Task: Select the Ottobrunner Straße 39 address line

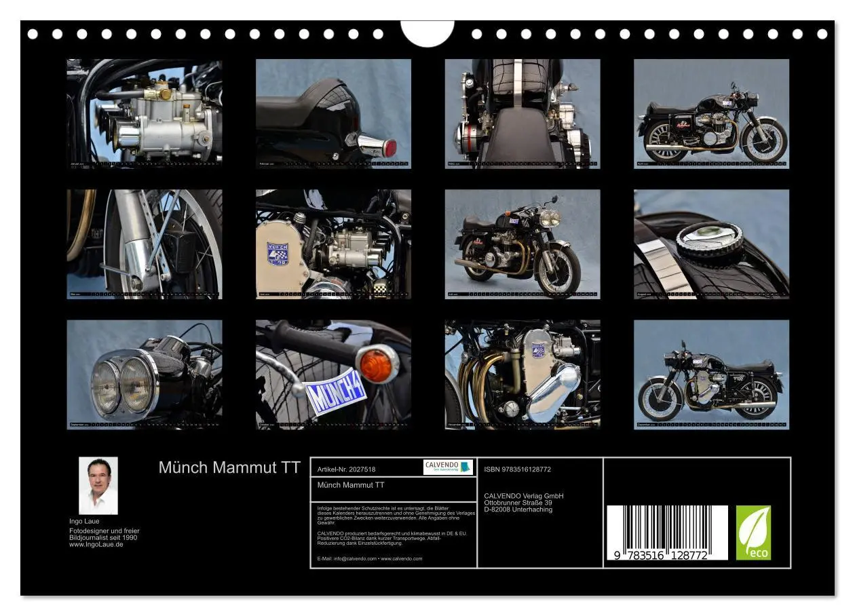Action: [x=518, y=503]
